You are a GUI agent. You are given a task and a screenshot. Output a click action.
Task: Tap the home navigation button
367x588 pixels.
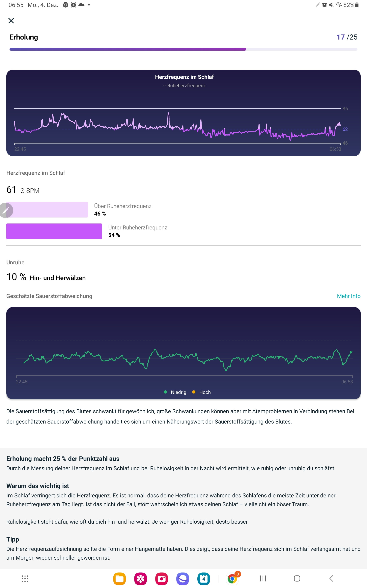pyautogui.click(x=297, y=578)
